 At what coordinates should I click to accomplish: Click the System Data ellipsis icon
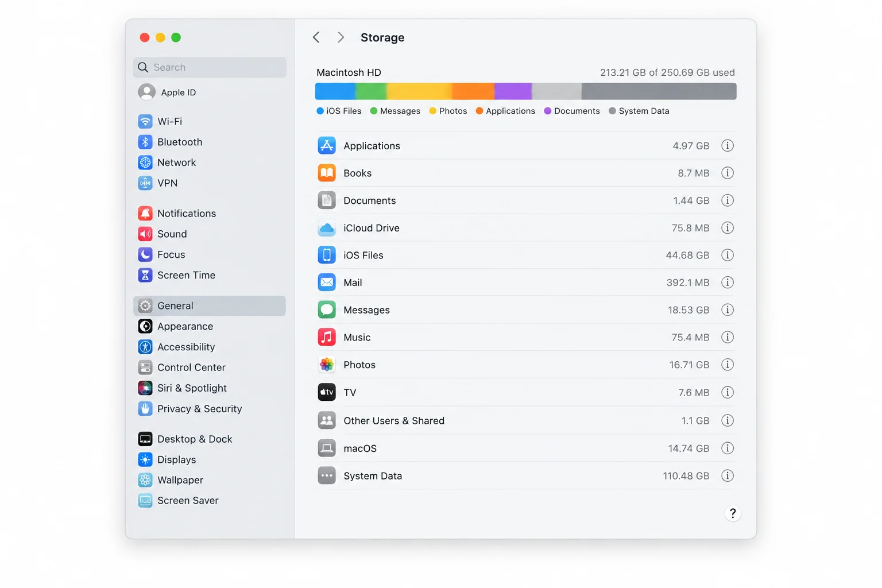[x=327, y=475]
